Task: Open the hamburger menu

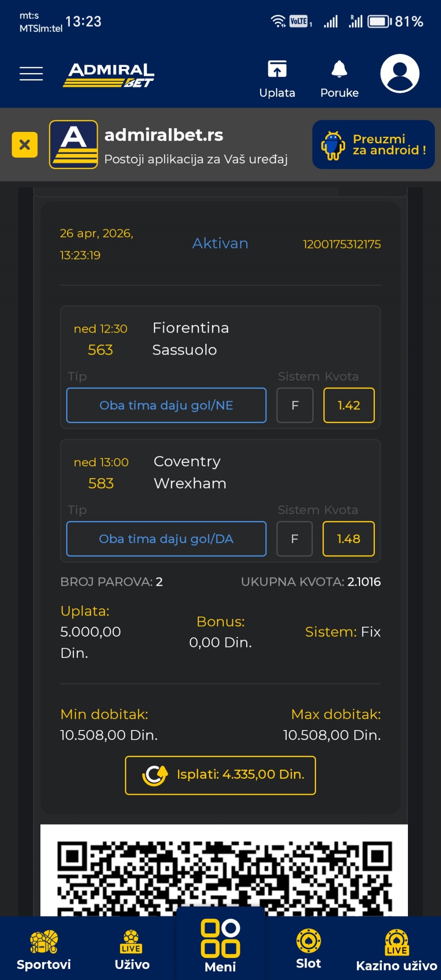Action: point(31,74)
